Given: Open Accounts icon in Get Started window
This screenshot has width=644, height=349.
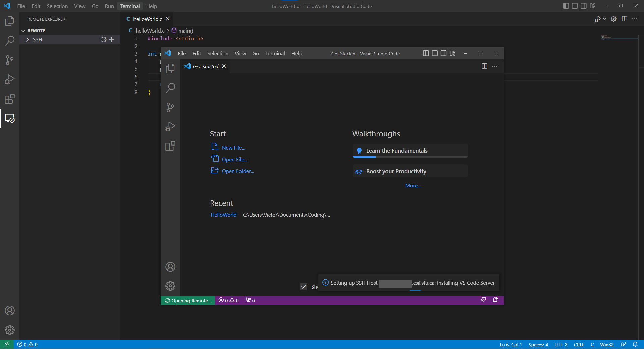Looking at the screenshot, I should coord(170,267).
